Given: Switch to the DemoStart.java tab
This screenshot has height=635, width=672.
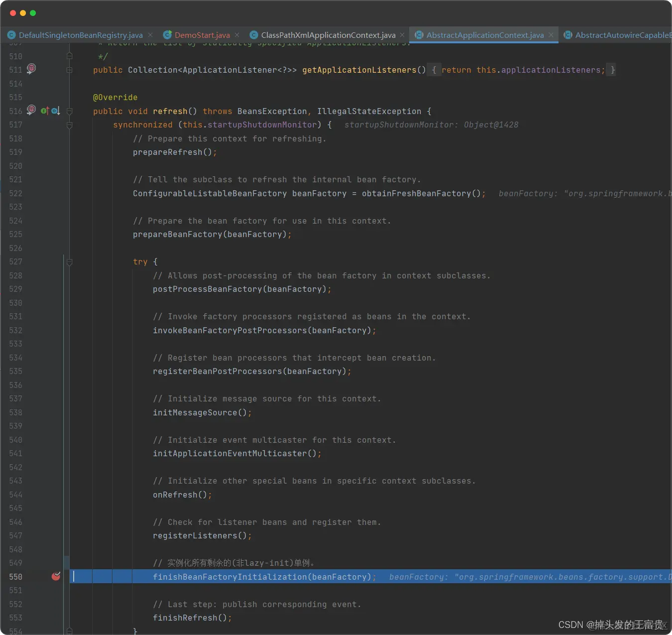Looking at the screenshot, I should pos(202,35).
